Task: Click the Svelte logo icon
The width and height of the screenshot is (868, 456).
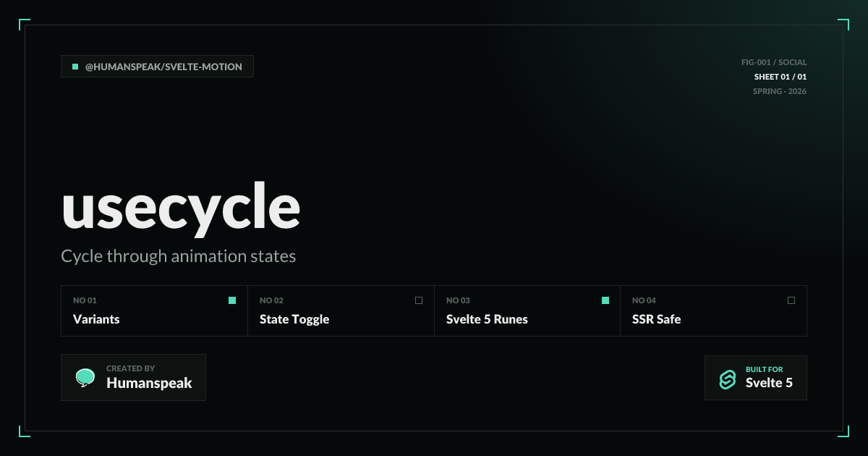Action: click(728, 379)
